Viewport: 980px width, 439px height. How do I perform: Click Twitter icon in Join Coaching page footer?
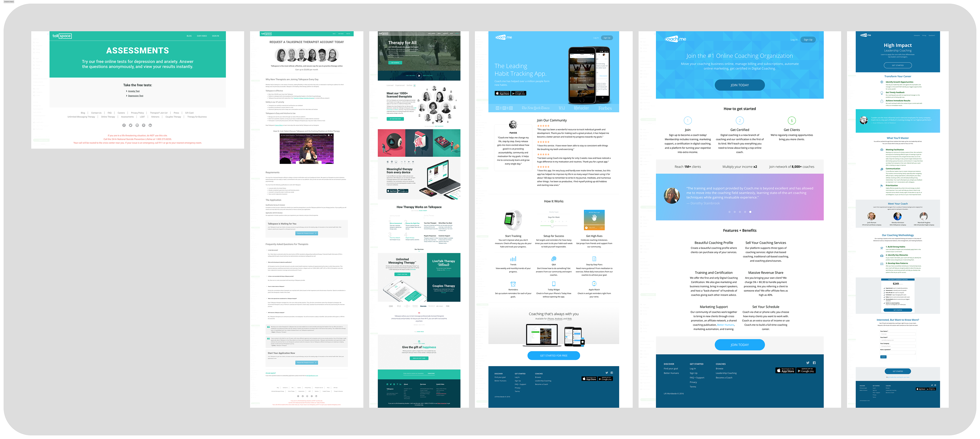[808, 363]
